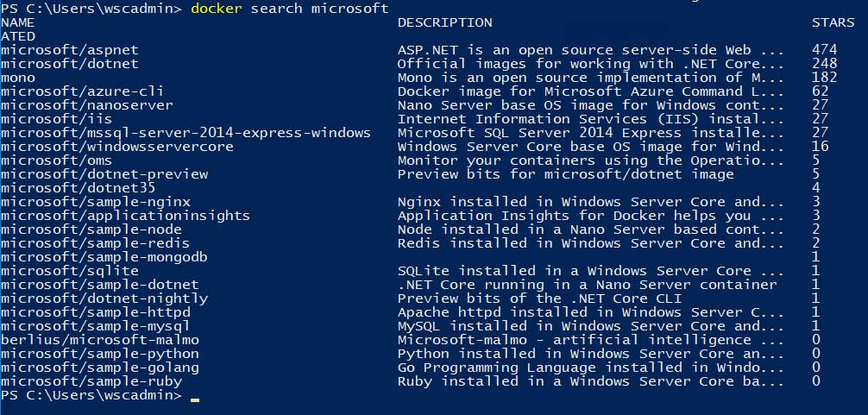Viewport: 868px width, 415px height.
Task: Select the microsoft/nanoserver entry
Action: click(x=86, y=105)
